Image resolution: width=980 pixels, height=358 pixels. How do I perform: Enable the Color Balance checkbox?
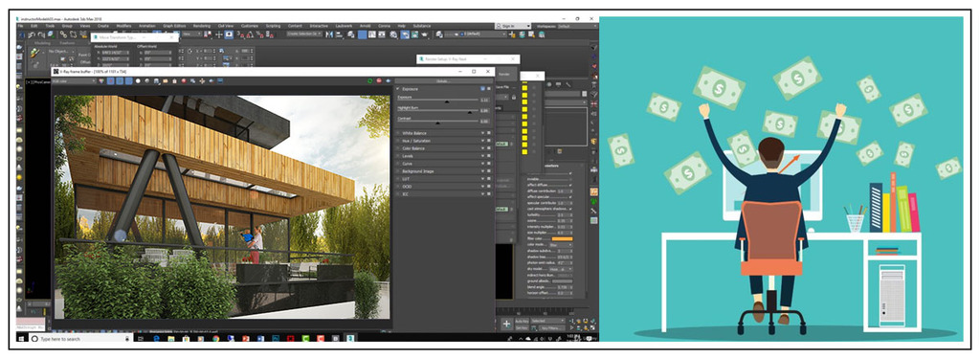397,148
